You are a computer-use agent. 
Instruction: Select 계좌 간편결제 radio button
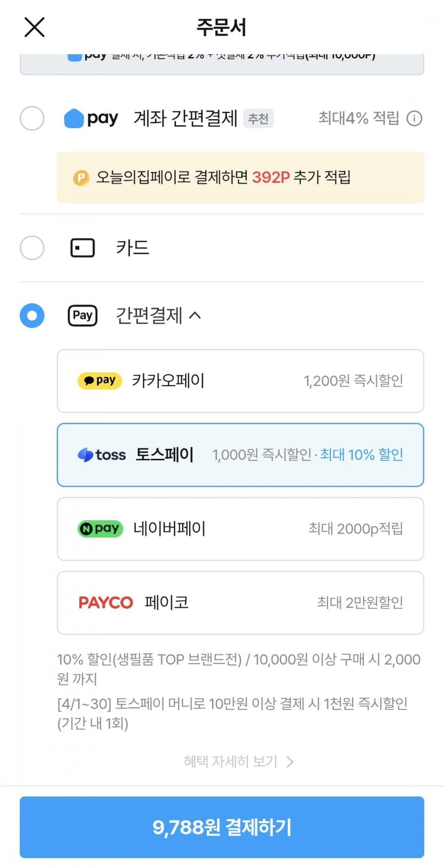32,118
